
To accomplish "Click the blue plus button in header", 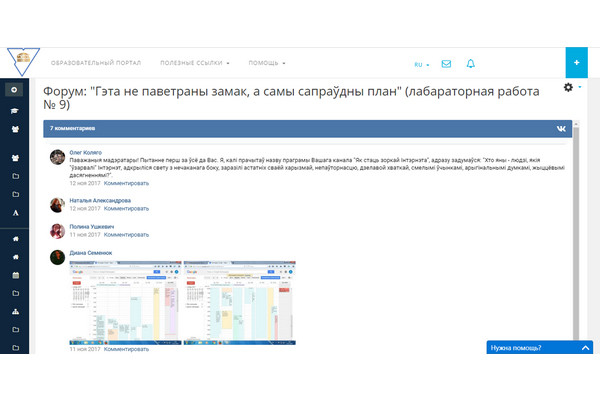I will [577, 62].
